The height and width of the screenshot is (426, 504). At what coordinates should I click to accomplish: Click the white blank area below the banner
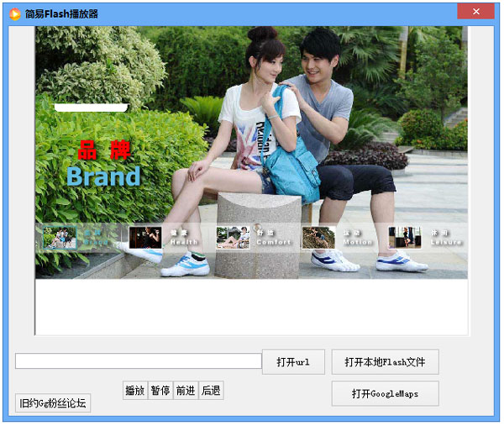(x=252, y=307)
